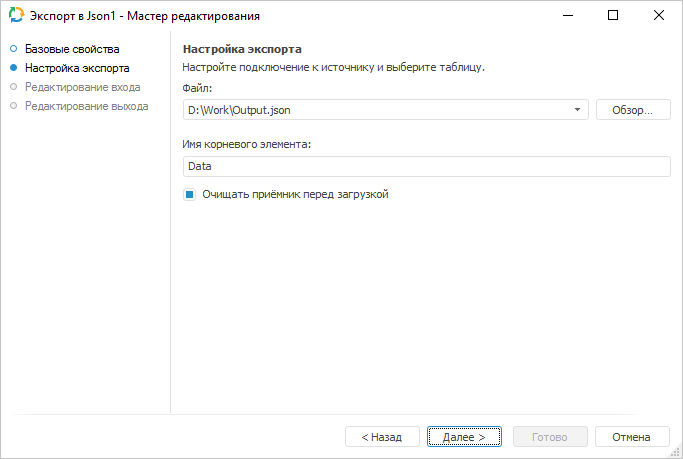The image size is (683, 459).
Task: Click the Готово button
Action: click(549, 437)
